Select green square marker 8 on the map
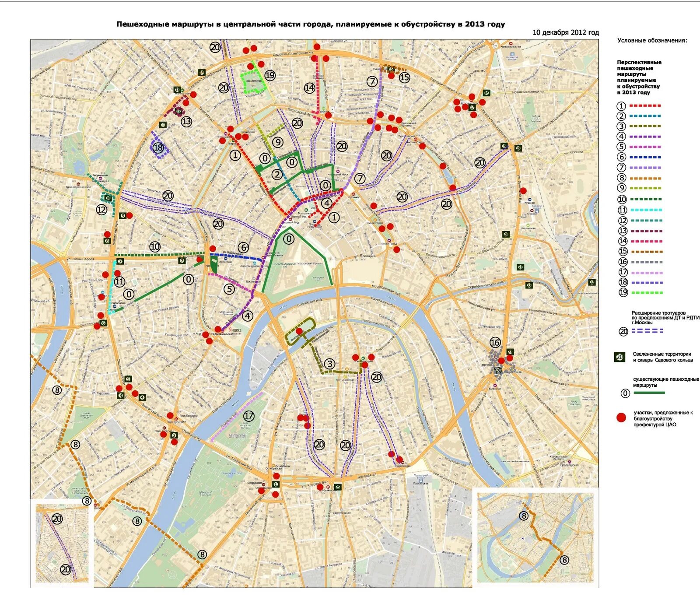Image resolution: width=700 pixels, height=607 pixels. 107,241
